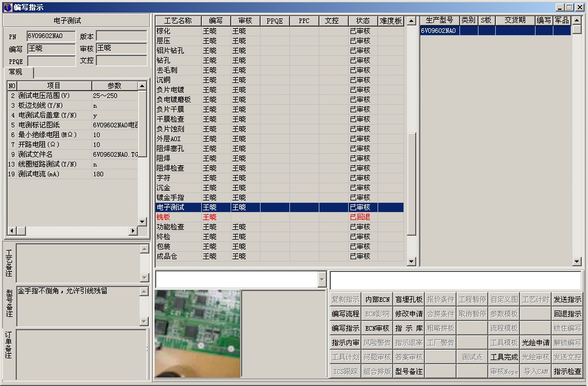The height and width of the screenshot is (386, 588).
Task: Click the wide text field above the button grid
Action: click(x=456, y=279)
